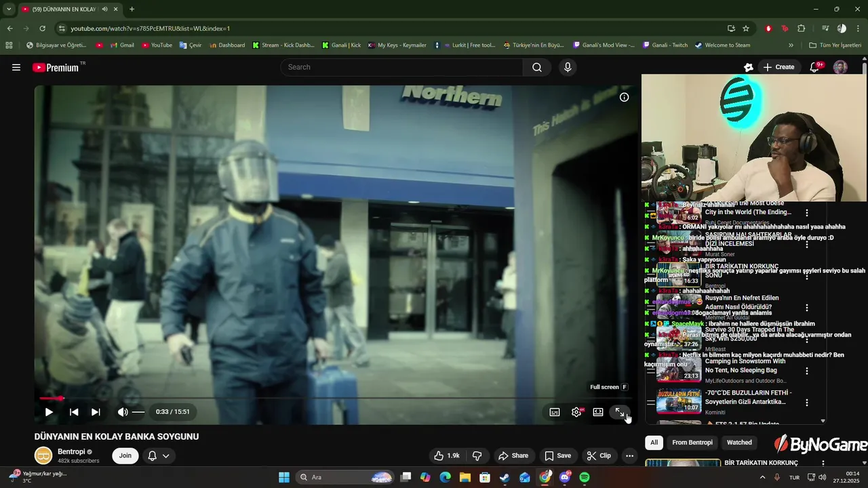
Task: Open options for Survive 30 Days video
Action: [x=807, y=339]
